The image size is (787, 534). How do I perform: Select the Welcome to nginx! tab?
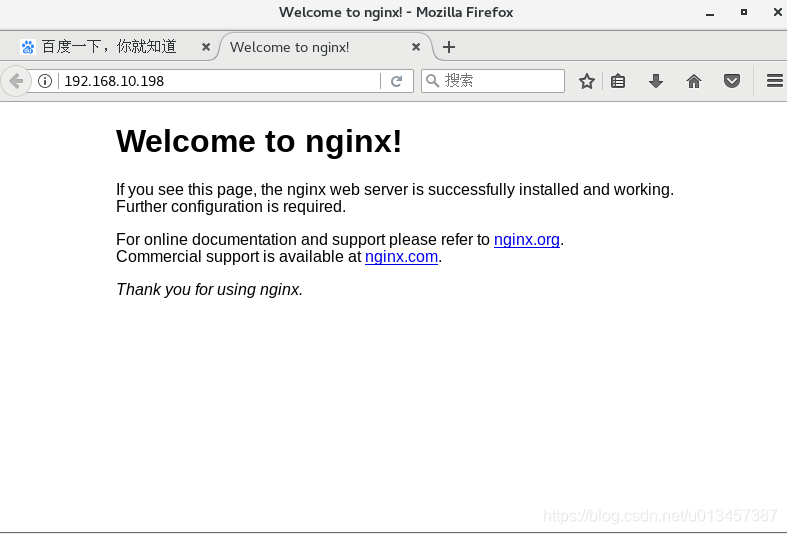[x=325, y=47]
